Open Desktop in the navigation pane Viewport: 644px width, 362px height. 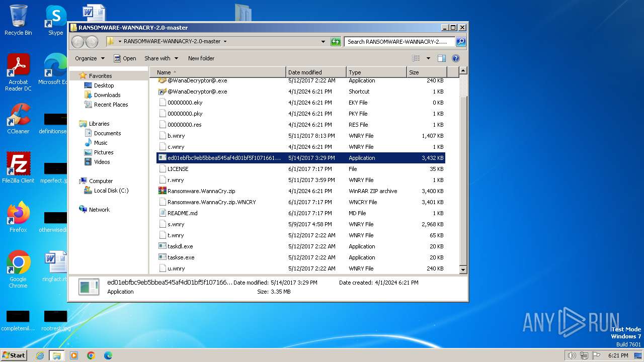pos(104,85)
